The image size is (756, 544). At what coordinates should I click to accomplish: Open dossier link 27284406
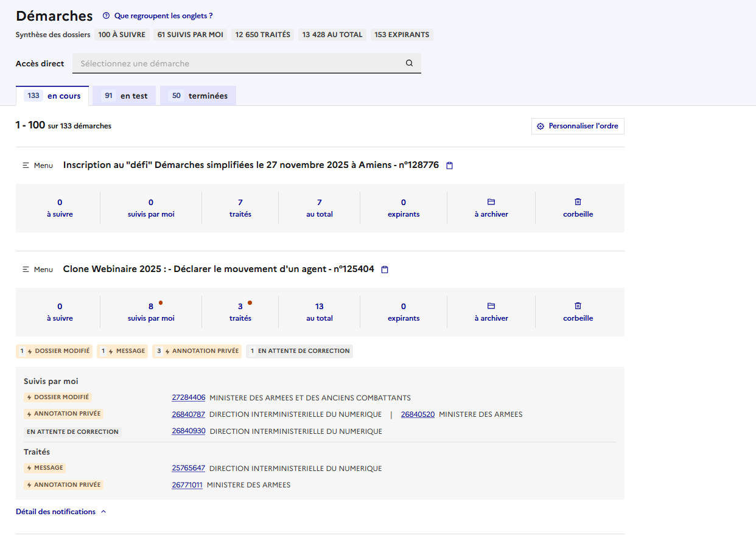click(x=188, y=398)
